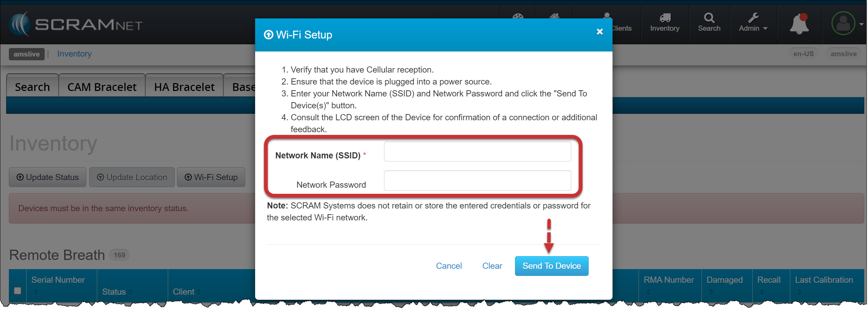868x311 pixels.
Task: Switch to the CAM Bracelet tab
Action: (102, 87)
